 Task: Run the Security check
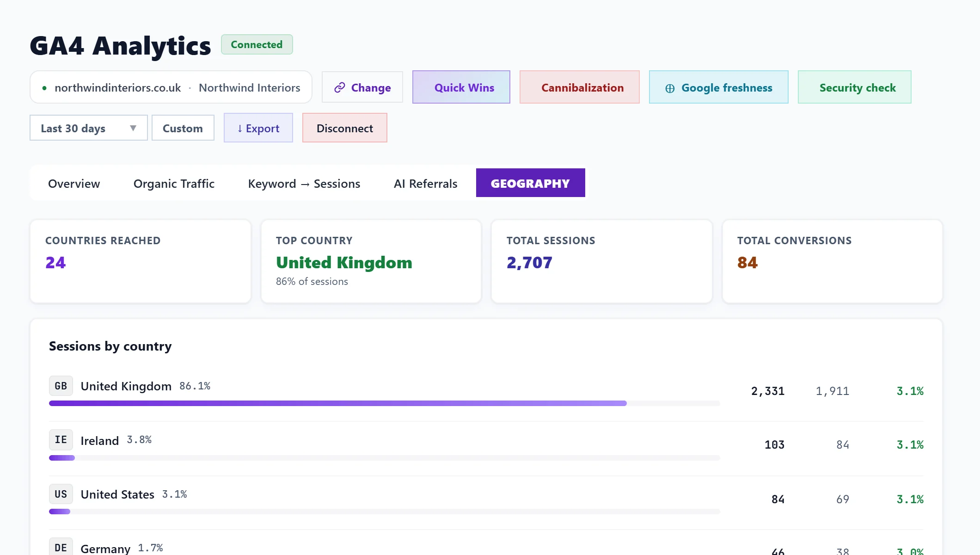click(x=854, y=87)
